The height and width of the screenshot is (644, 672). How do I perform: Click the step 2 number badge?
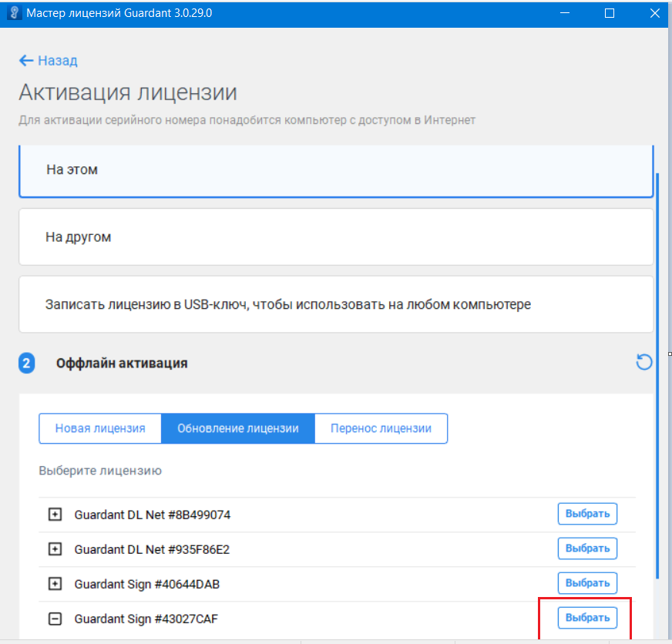coord(27,363)
